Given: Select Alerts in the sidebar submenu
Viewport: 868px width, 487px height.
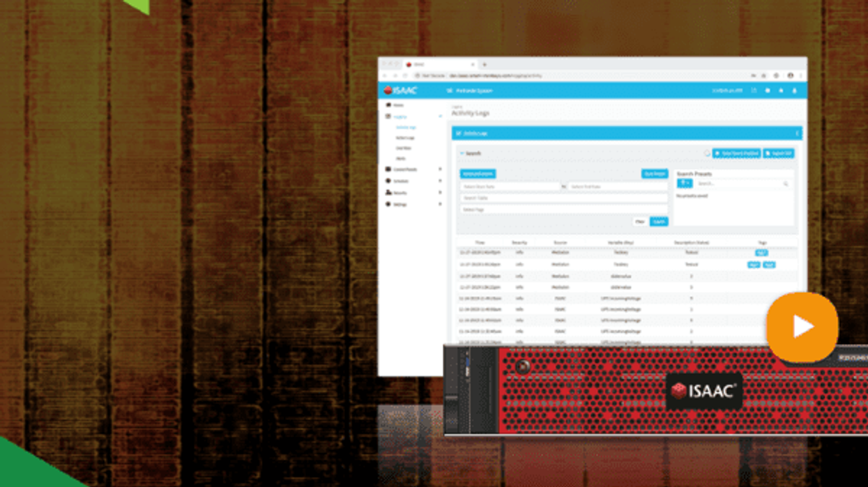Looking at the screenshot, I should (401, 159).
